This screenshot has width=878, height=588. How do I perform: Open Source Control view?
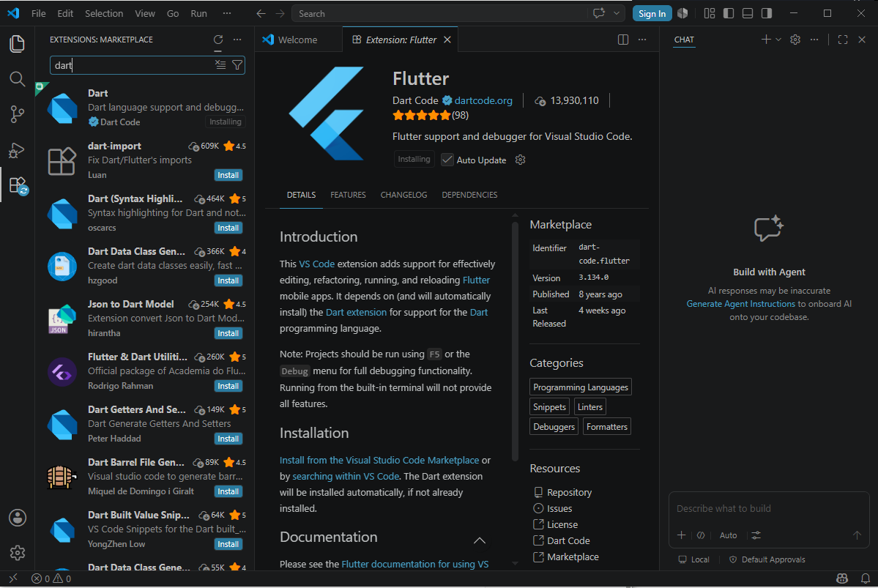point(18,114)
